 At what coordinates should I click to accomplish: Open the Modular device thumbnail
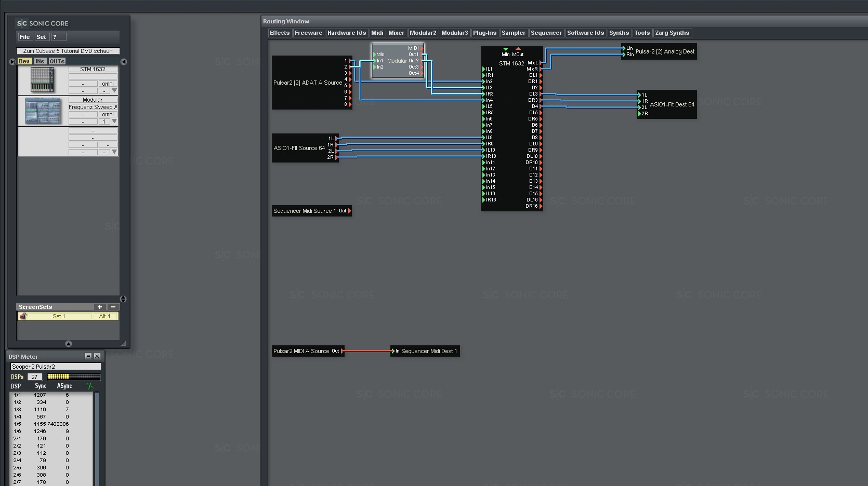43,110
